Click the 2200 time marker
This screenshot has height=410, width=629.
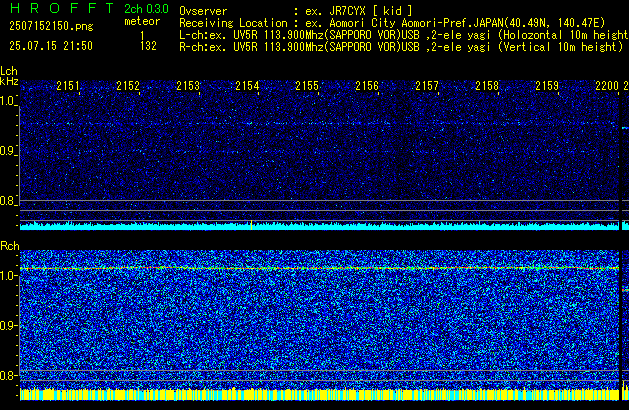click(607, 86)
